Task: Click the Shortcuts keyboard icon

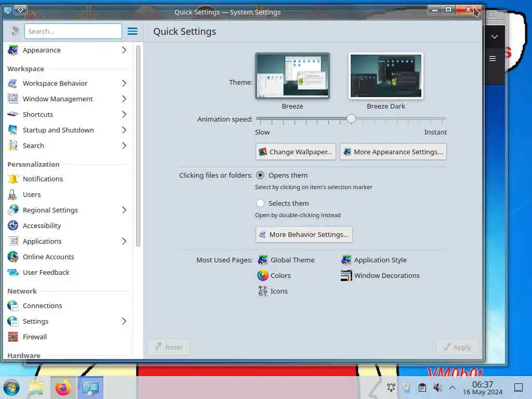Action: pyautogui.click(x=13, y=114)
